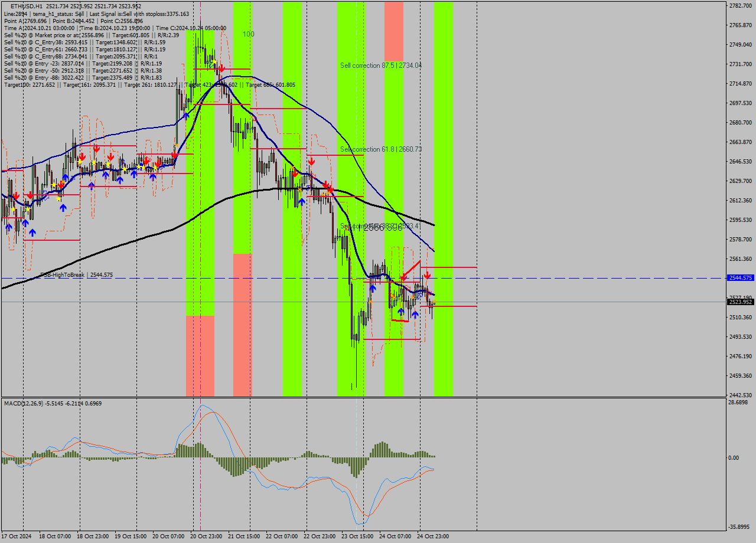Click the 2578.700 price axis value
This screenshot has width=756, height=543.
tap(741, 239)
